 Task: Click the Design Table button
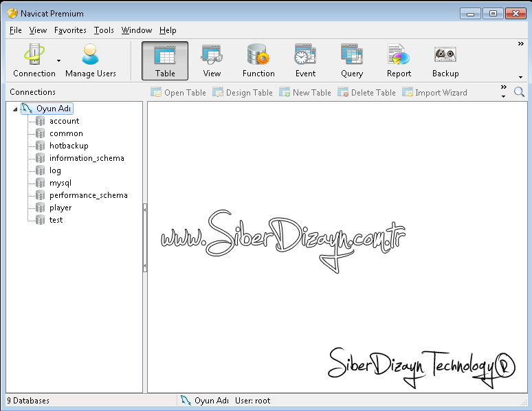pyautogui.click(x=243, y=92)
